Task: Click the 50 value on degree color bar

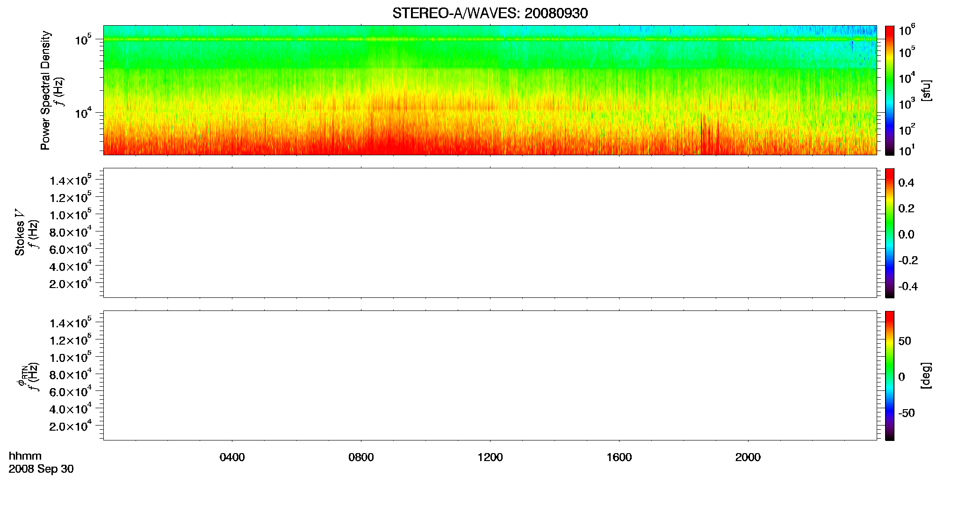Action: [905, 341]
